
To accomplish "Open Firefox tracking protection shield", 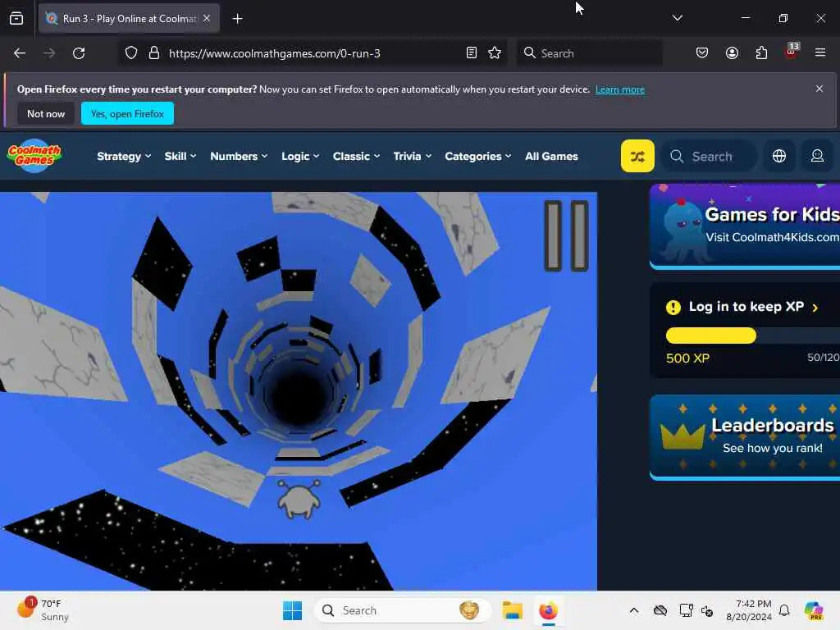I will tap(131, 53).
